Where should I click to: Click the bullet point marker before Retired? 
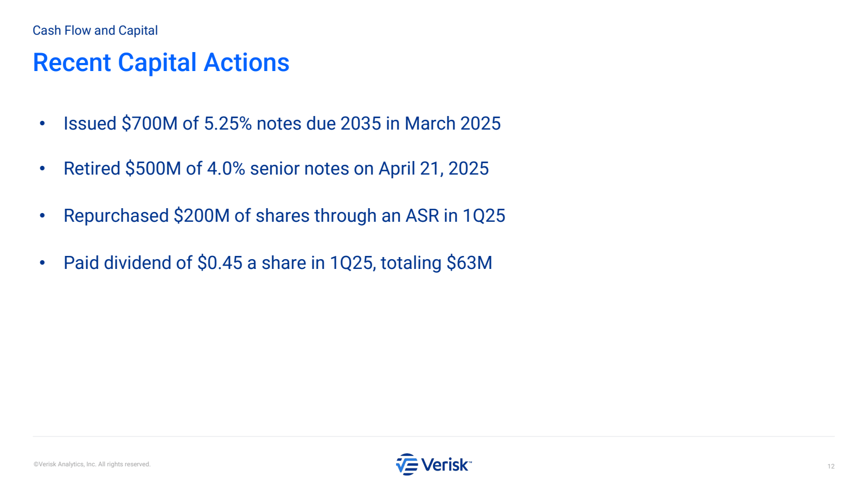tap(42, 169)
